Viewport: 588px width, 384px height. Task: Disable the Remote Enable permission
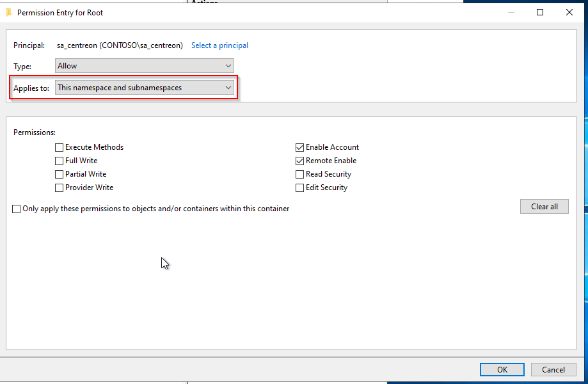coord(300,161)
